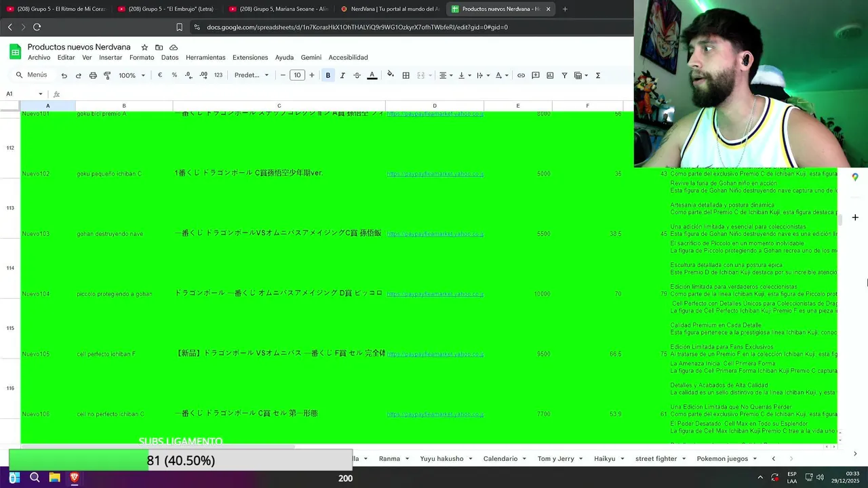The width and height of the screenshot is (868, 488).
Task: Select the paint format tool
Action: [x=107, y=75]
